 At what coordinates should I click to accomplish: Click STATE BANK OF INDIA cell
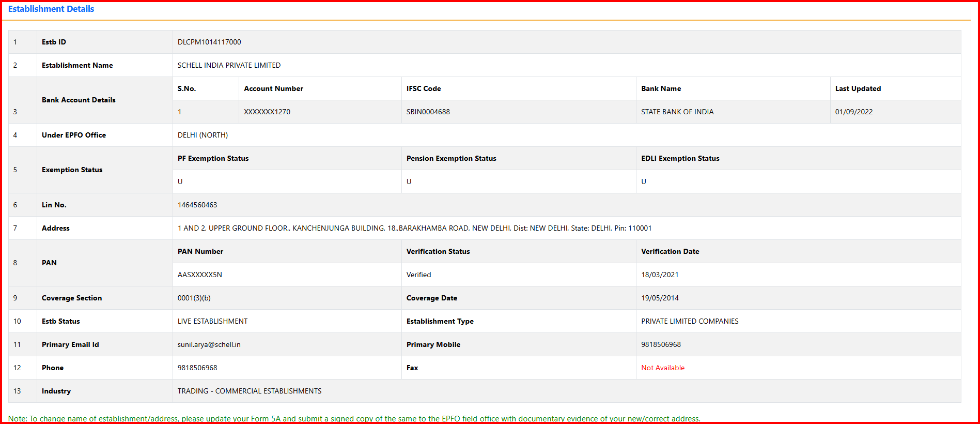pos(677,112)
